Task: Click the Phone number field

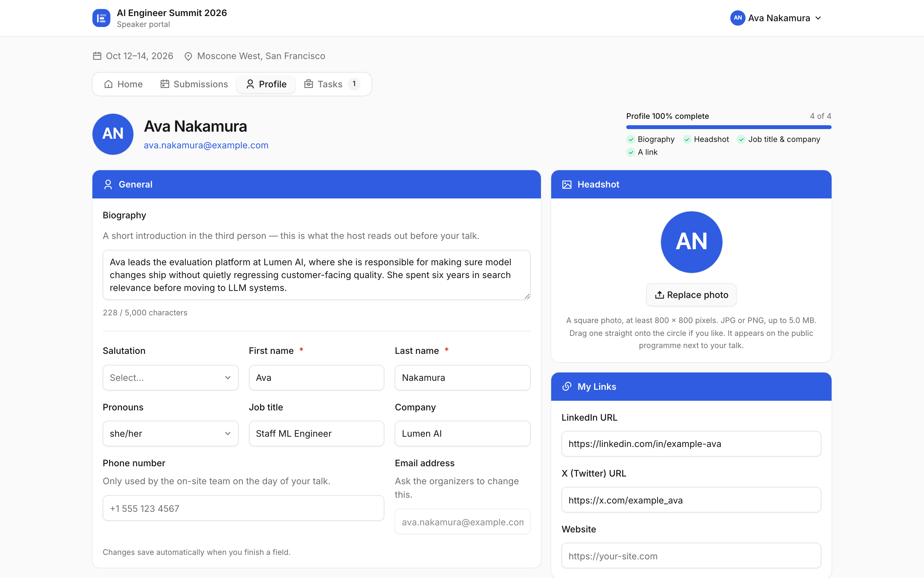Action: pyautogui.click(x=243, y=508)
